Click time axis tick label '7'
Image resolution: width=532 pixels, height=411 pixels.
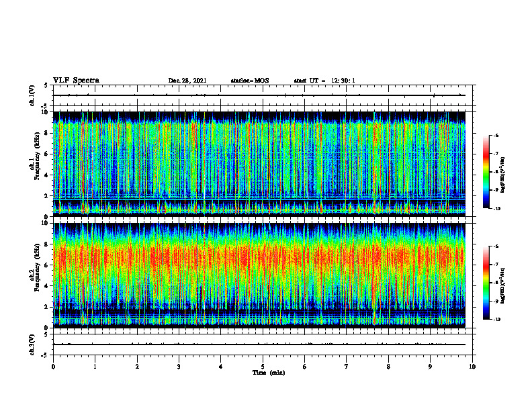[347, 367]
